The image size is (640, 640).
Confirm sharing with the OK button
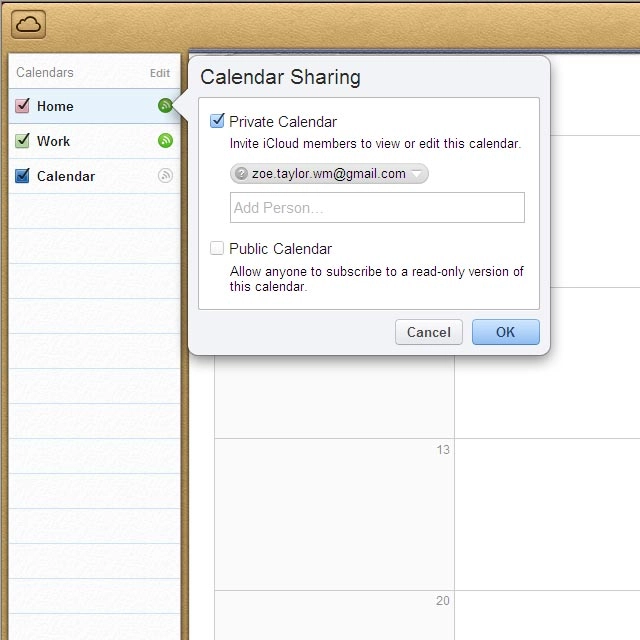point(505,332)
